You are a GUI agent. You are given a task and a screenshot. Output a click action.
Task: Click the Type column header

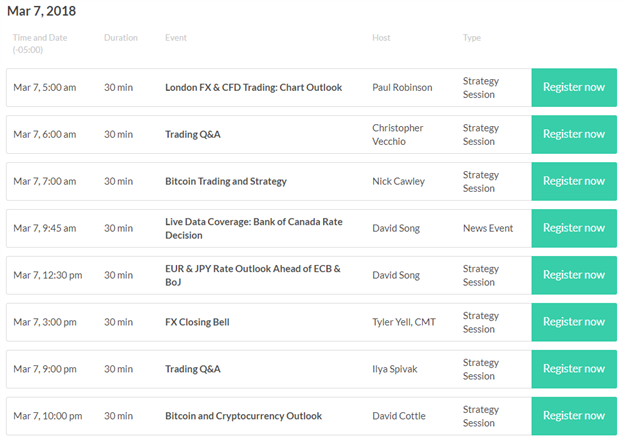[472, 38]
